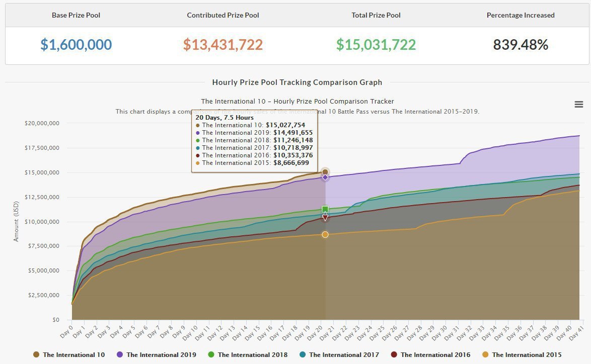Click the purple diamond 2019 data marker
591x364 pixels.
[325, 177]
